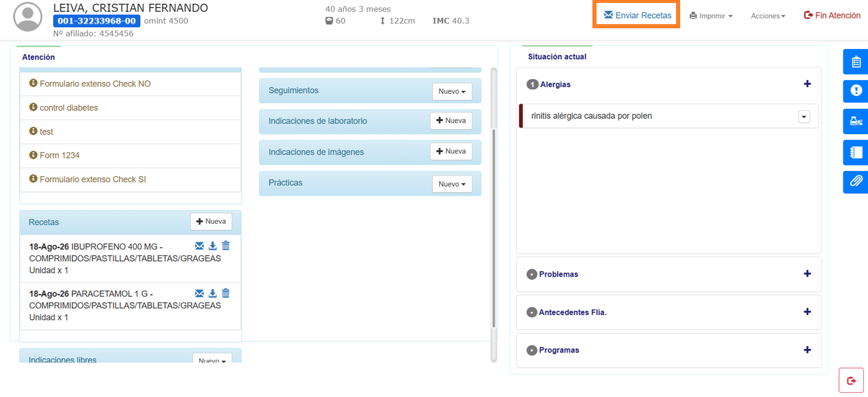
Task: Open the test form entry
Action: point(131,132)
